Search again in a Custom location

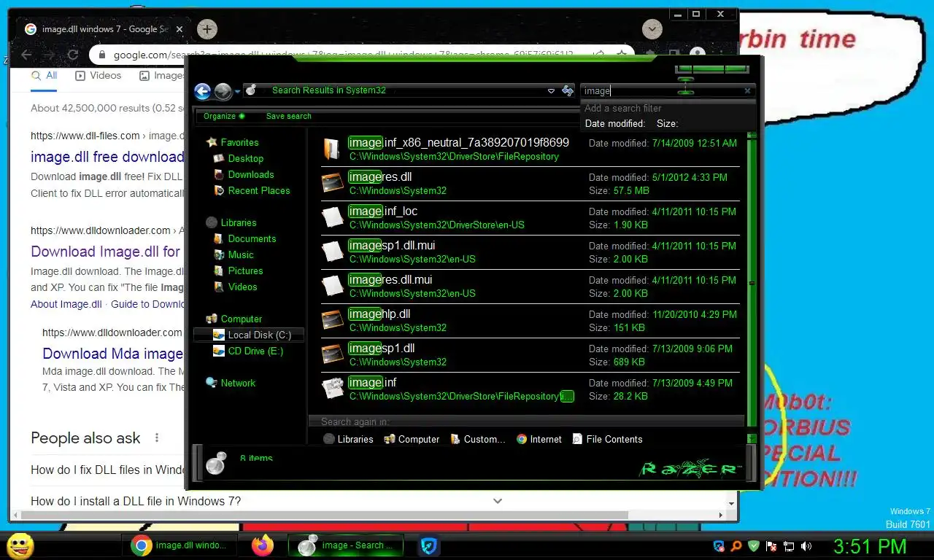[478, 439]
